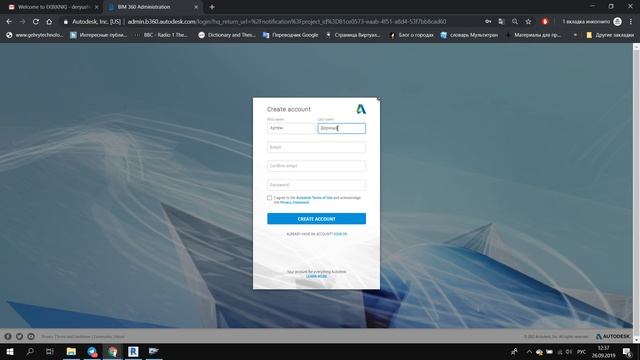Screen dimensions: 640x360
Task: Focus the Email input field
Action: (x=316, y=147)
